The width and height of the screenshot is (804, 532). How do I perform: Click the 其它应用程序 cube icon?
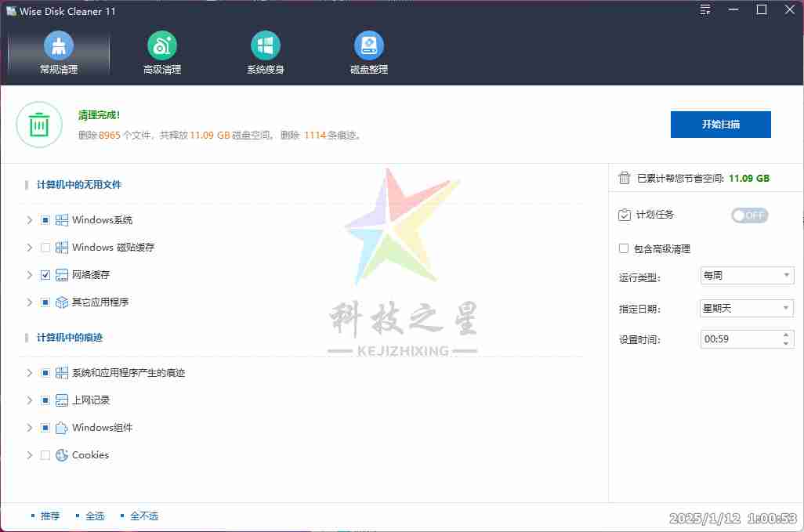click(x=62, y=302)
